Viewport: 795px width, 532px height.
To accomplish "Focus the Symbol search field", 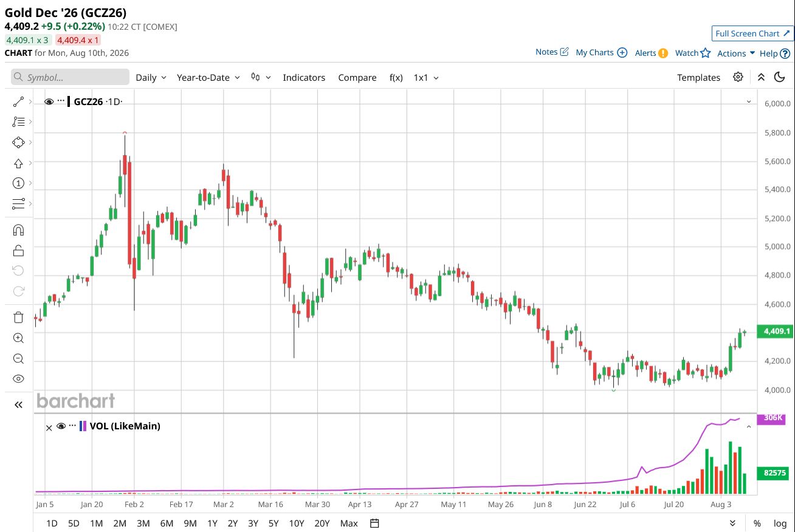I will click(70, 77).
